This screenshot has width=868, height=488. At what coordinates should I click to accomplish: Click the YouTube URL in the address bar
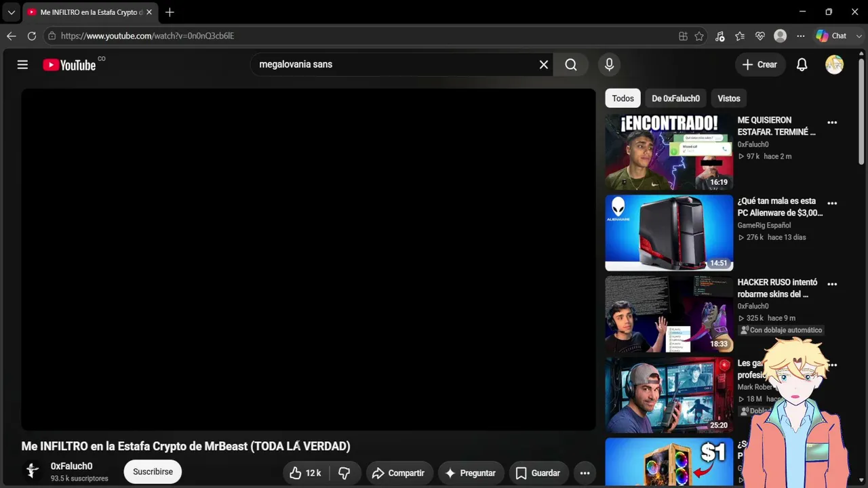pyautogui.click(x=147, y=36)
